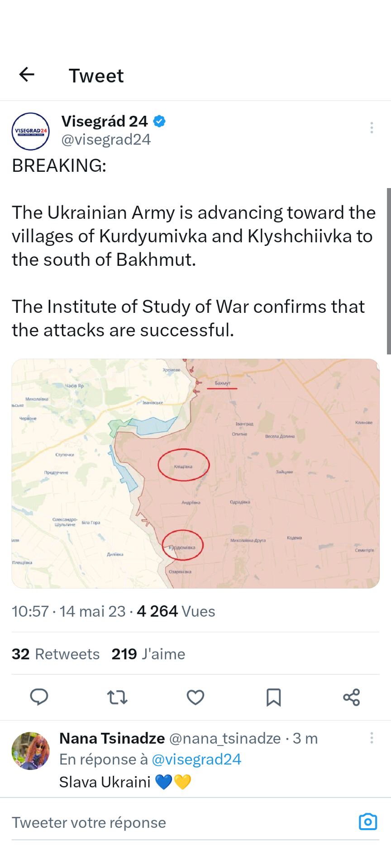Open tweet options three-dot menu

[372, 127]
